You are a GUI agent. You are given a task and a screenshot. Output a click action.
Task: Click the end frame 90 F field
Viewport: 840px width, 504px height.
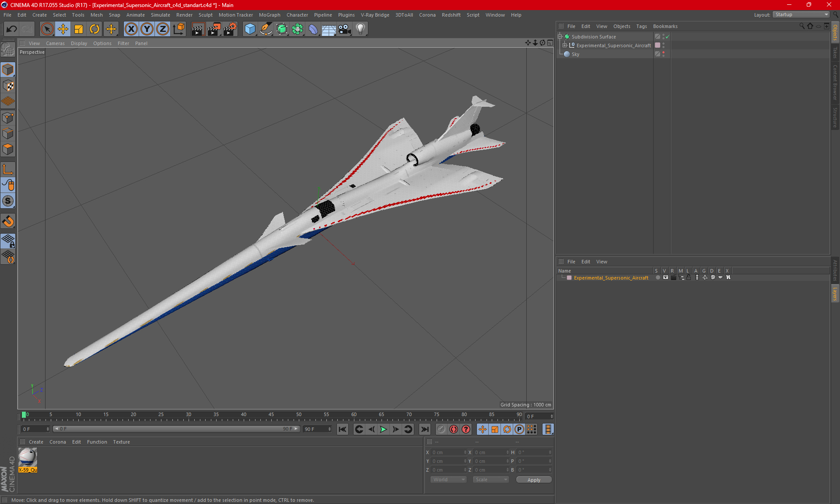[317, 429]
